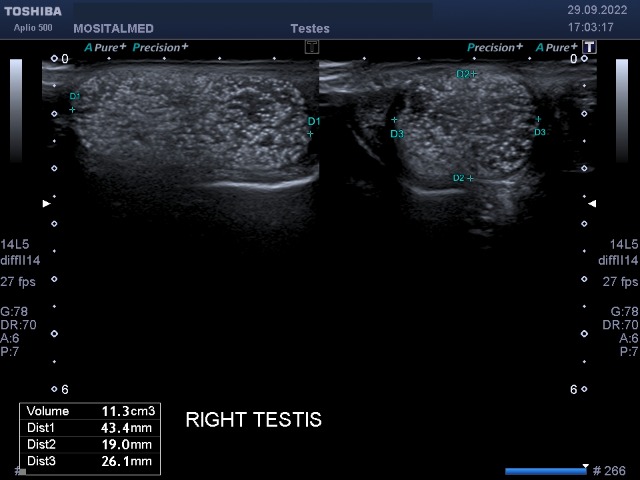Click the left grayscale map bar
Viewport: 640px width, 480px height.
(16, 110)
